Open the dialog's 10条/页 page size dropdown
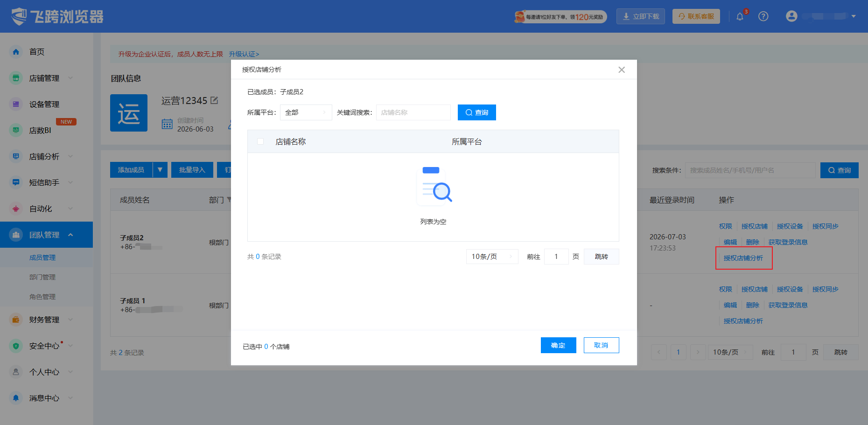868x425 pixels. (492, 257)
